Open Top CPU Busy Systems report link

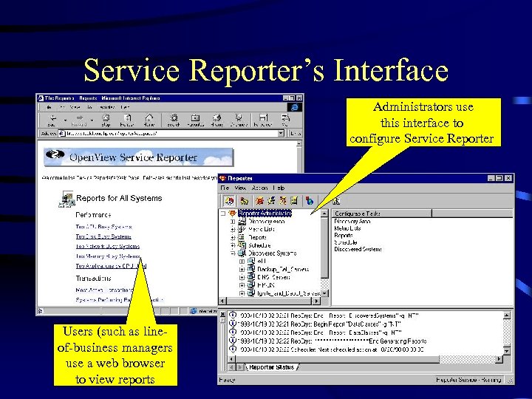pos(103,227)
